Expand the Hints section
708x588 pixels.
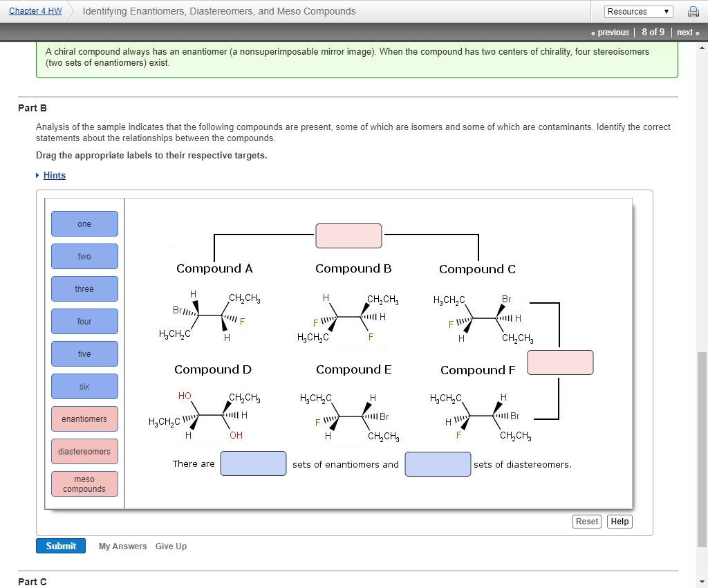(54, 175)
